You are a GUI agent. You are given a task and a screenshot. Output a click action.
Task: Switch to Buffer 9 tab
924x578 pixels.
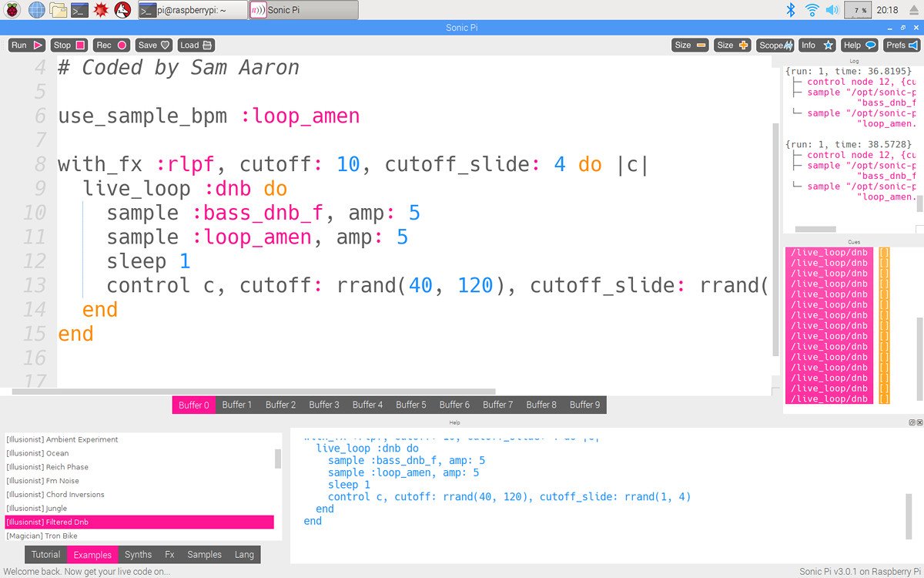point(585,405)
